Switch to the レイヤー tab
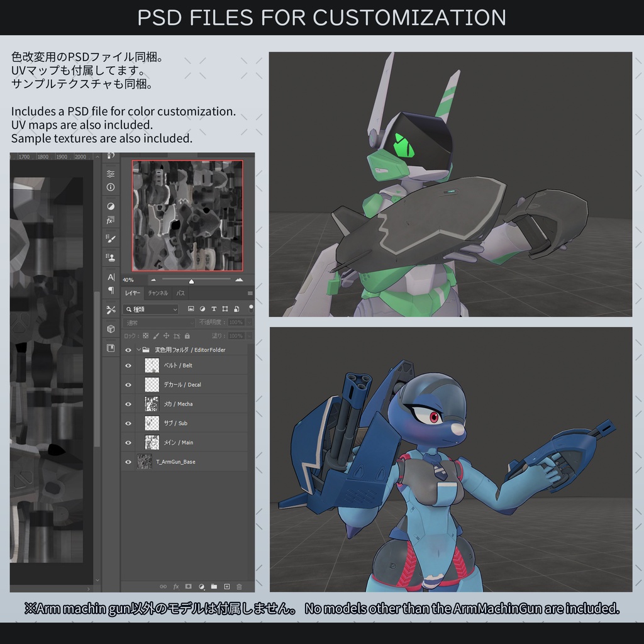The width and height of the screenshot is (644, 644). pyautogui.click(x=132, y=293)
